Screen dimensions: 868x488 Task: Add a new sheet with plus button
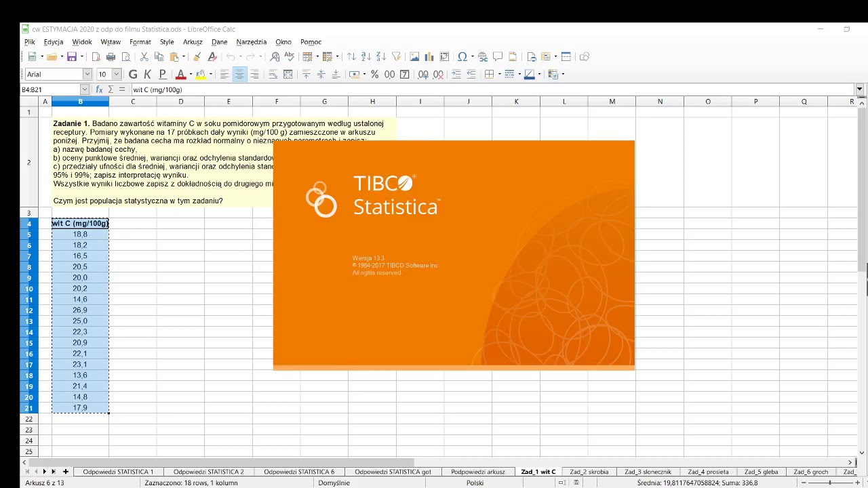tap(66, 472)
